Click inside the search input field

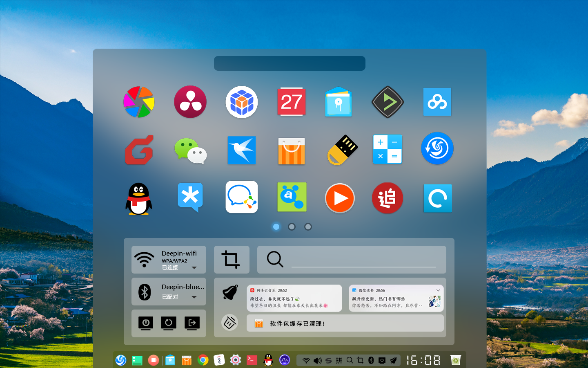[363, 259]
